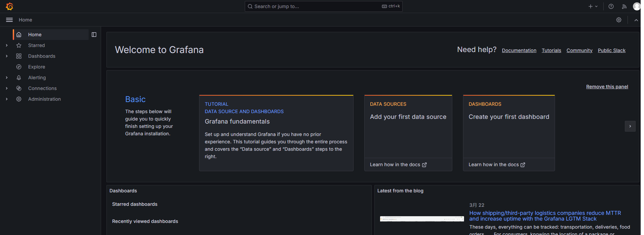The height and width of the screenshot is (235, 644).
Task: Collapse the top search bar with the chevron-up icon
Action: click(636, 20)
